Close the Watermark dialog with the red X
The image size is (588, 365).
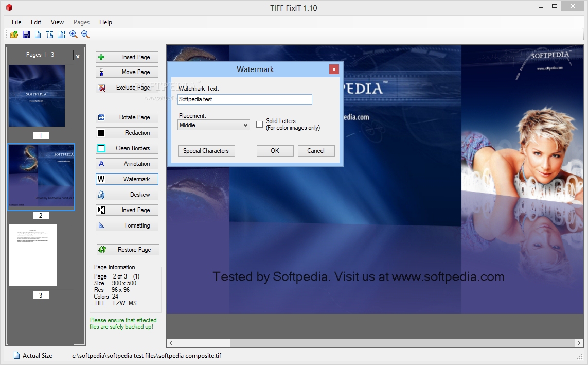click(334, 69)
